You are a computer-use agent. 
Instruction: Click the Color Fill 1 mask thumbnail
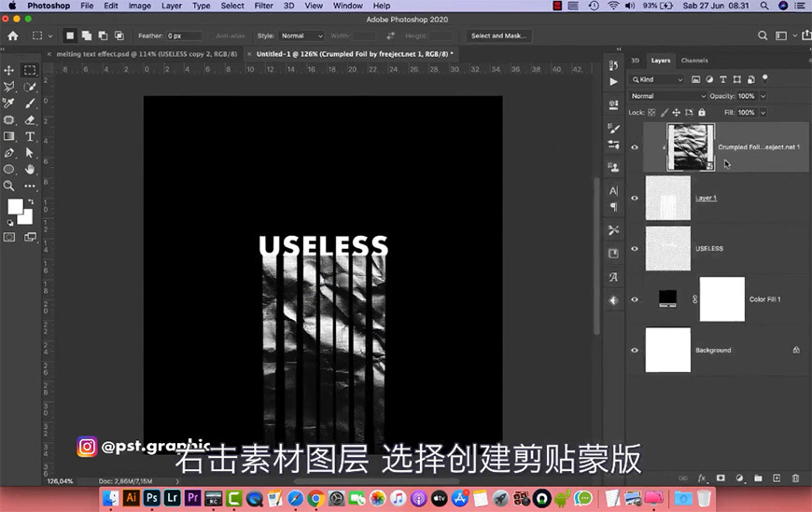[721, 299]
